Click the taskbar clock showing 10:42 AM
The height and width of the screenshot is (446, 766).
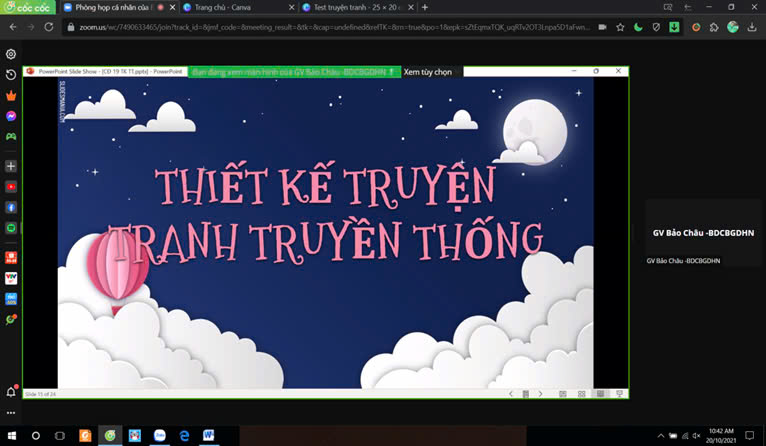(x=721, y=436)
